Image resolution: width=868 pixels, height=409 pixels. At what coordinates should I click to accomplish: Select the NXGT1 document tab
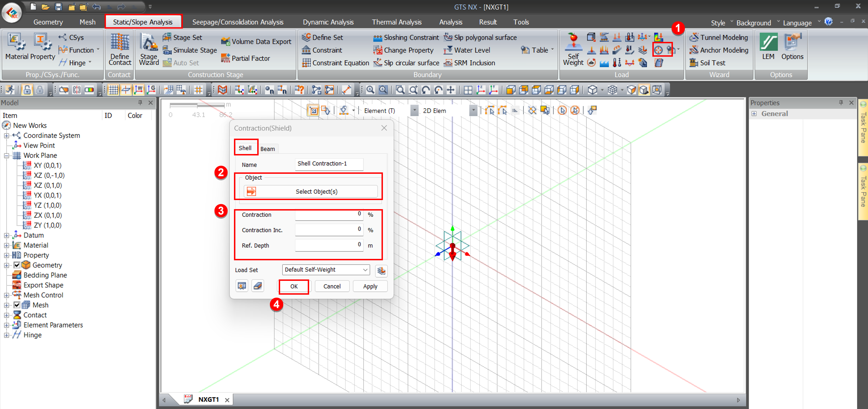208,400
